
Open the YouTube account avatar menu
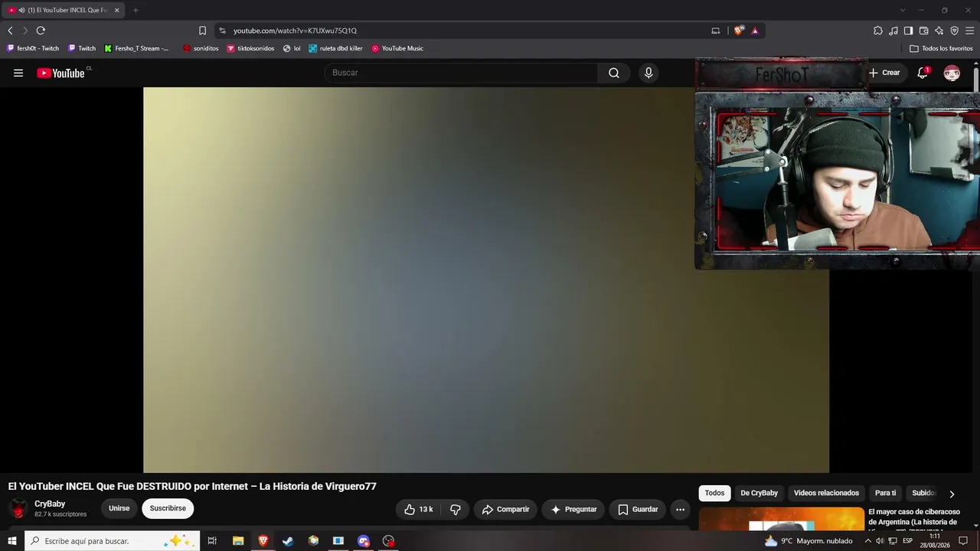[952, 73]
